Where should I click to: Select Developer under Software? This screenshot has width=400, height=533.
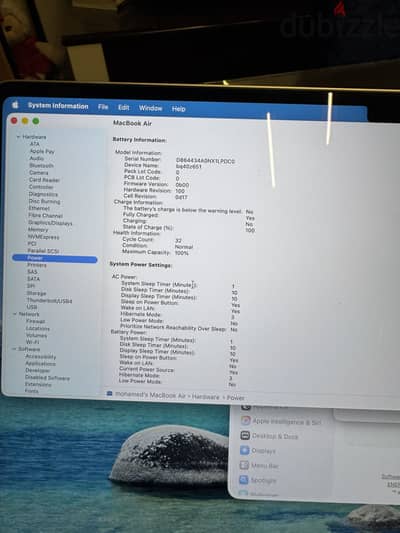(x=38, y=371)
